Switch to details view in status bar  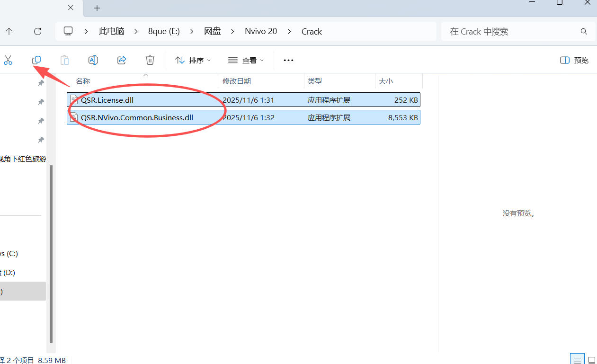576,359
